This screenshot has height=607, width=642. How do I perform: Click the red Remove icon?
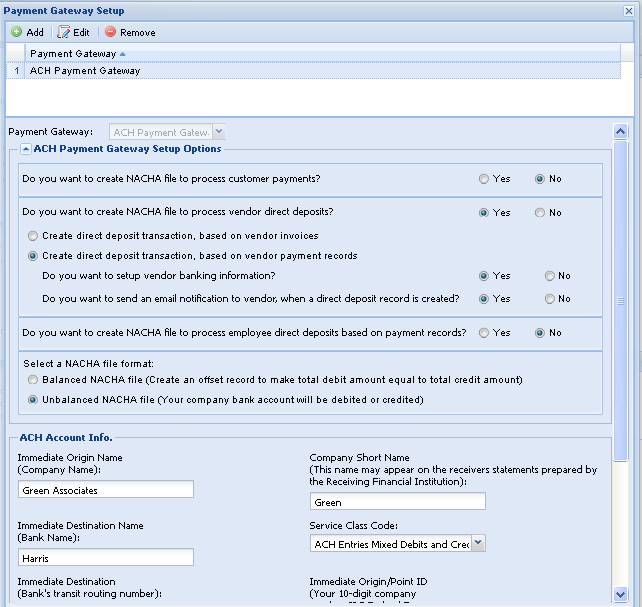(110, 32)
